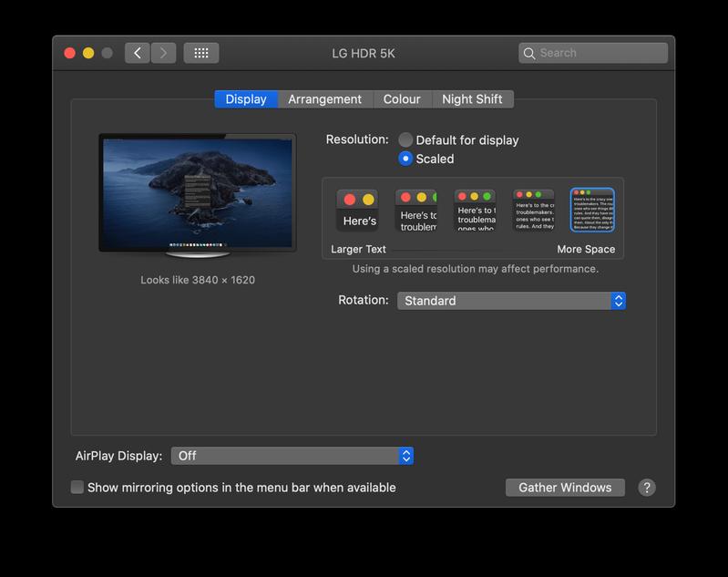Open the Colour tab
This screenshot has height=577, width=728.
pos(402,99)
